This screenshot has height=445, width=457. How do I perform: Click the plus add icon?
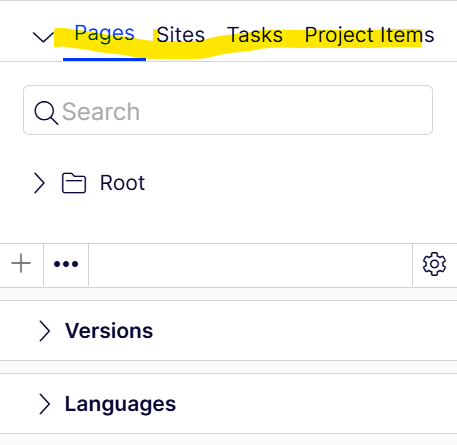pyautogui.click(x=21, y=263)
